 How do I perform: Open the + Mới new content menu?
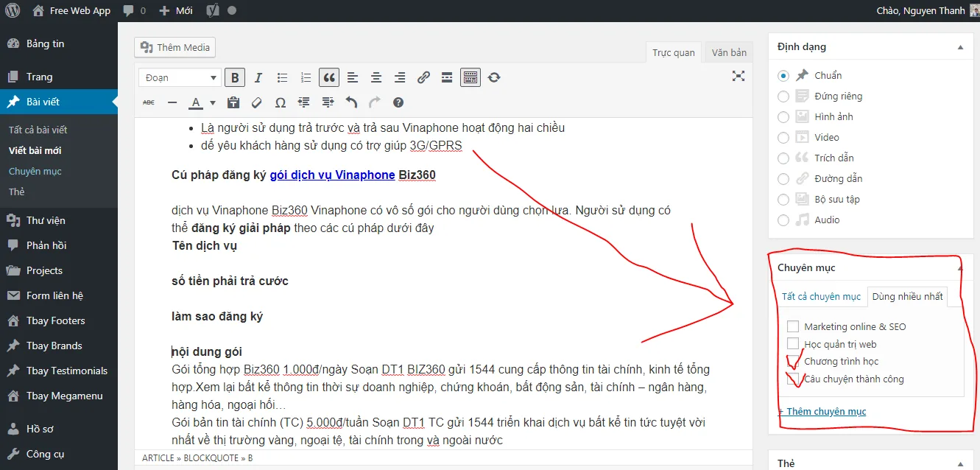pyautogui.click(x=175, y=11)
